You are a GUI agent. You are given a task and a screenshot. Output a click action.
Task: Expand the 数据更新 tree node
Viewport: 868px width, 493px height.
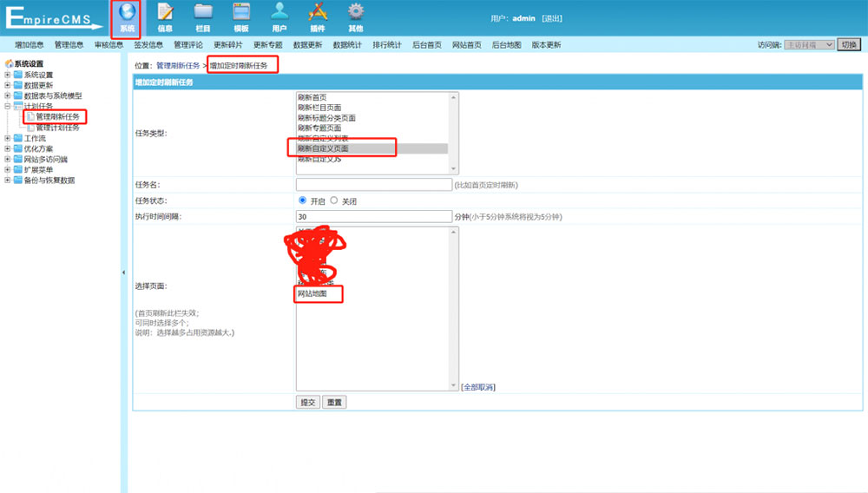[x=7, y=85]
